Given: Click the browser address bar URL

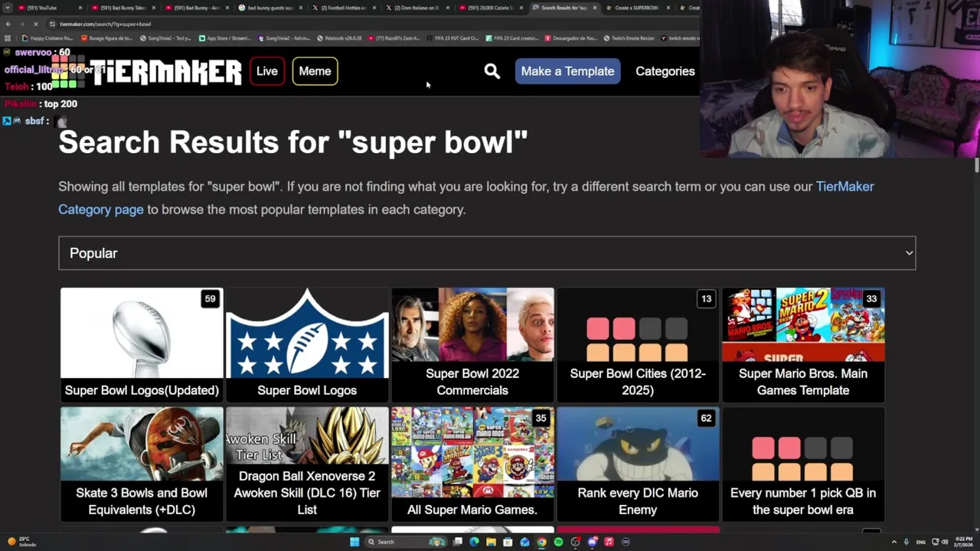Looking at the screenshot, I should (105, 24).
